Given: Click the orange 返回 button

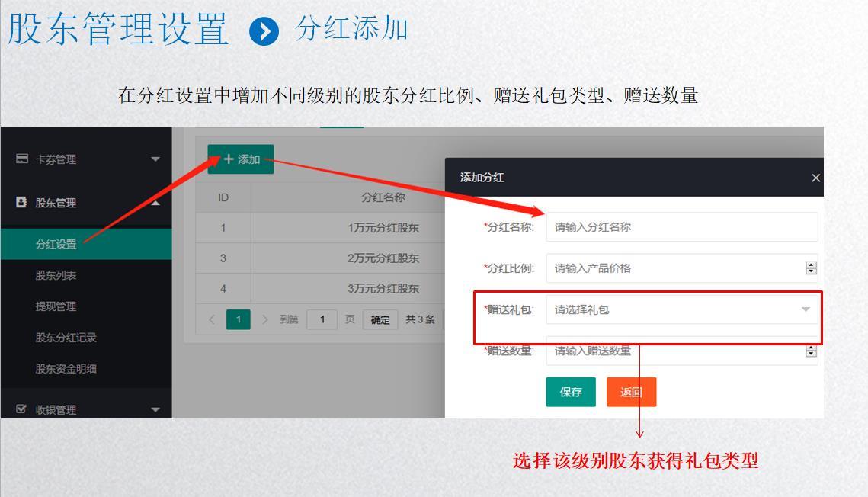Looking at the screenshot, I should point(632,392).
